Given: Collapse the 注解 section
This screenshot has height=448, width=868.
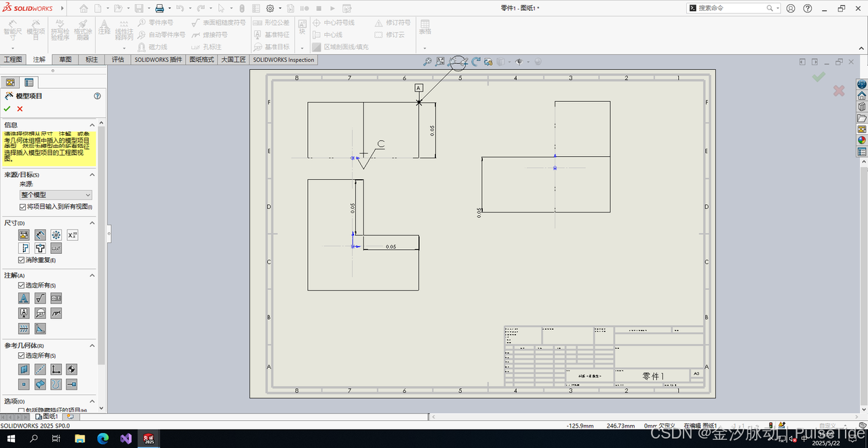Looking at the screenshot, I should click(92, 276).
